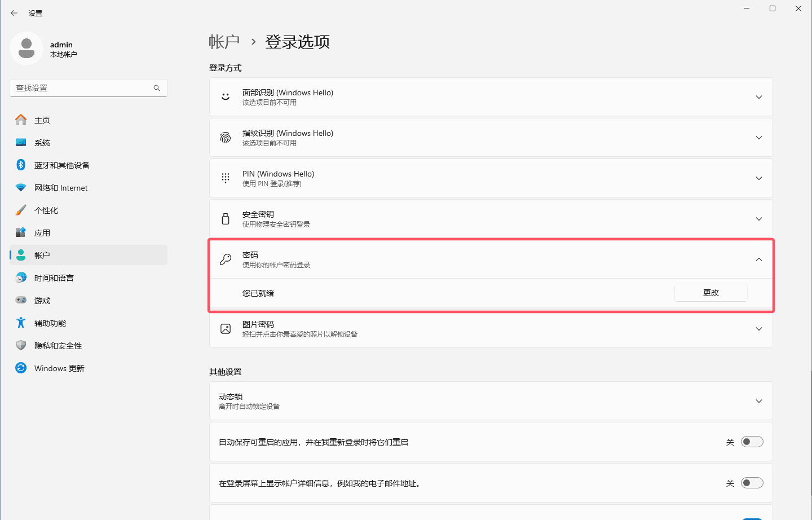Click the picture password image icon

point(226,329)
